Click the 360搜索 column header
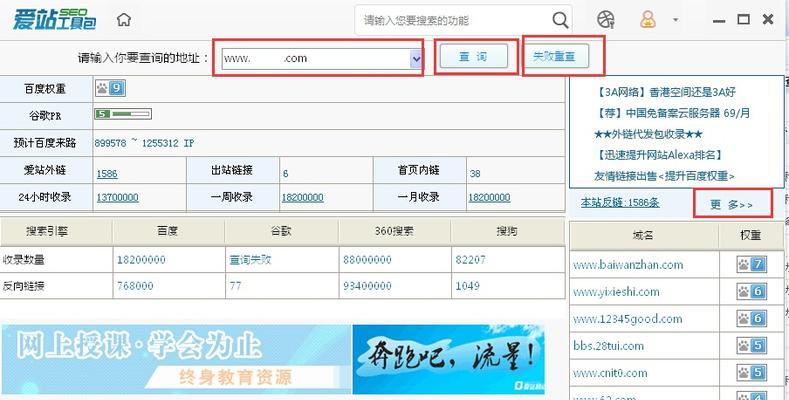 (x=394, y=231)
